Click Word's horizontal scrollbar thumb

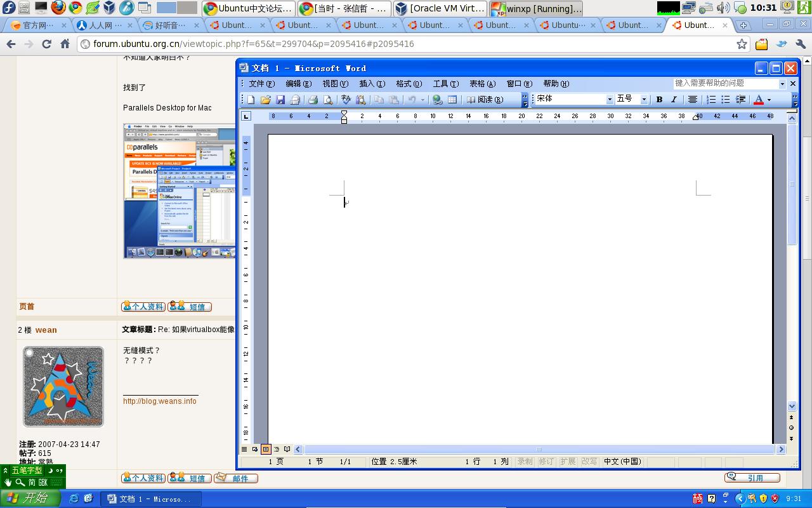click(539, 449)
